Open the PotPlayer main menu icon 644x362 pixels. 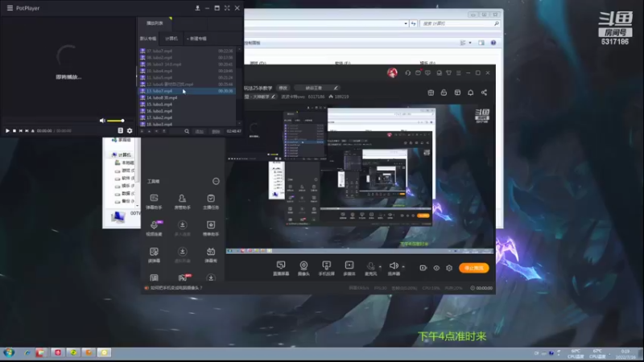[10, 8]
